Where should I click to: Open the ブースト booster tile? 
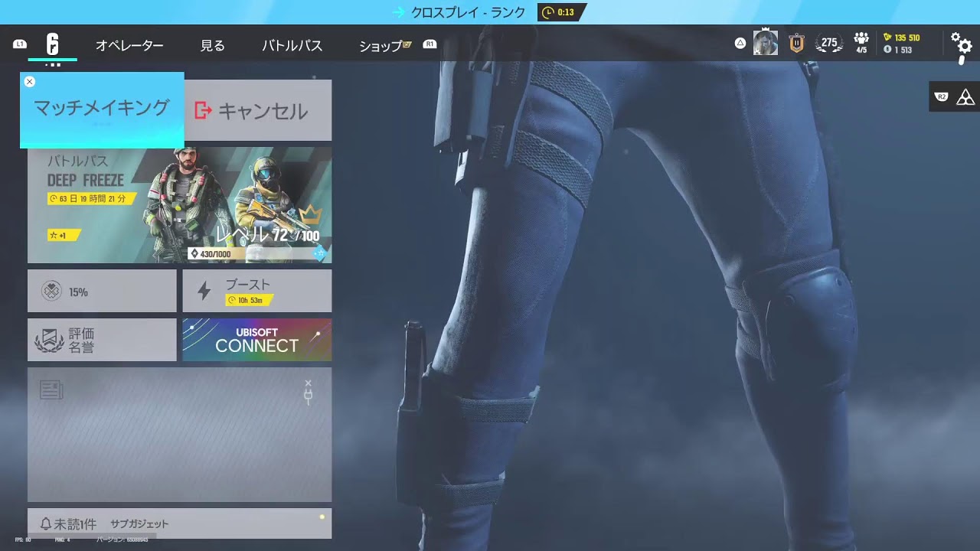tap(256, 291)
